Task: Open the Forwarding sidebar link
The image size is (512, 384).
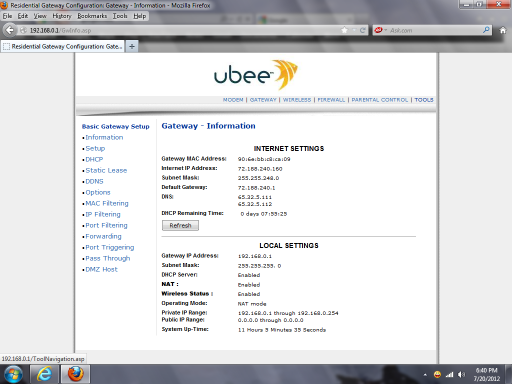Action: pyautogui.click(x=103, y=236)
